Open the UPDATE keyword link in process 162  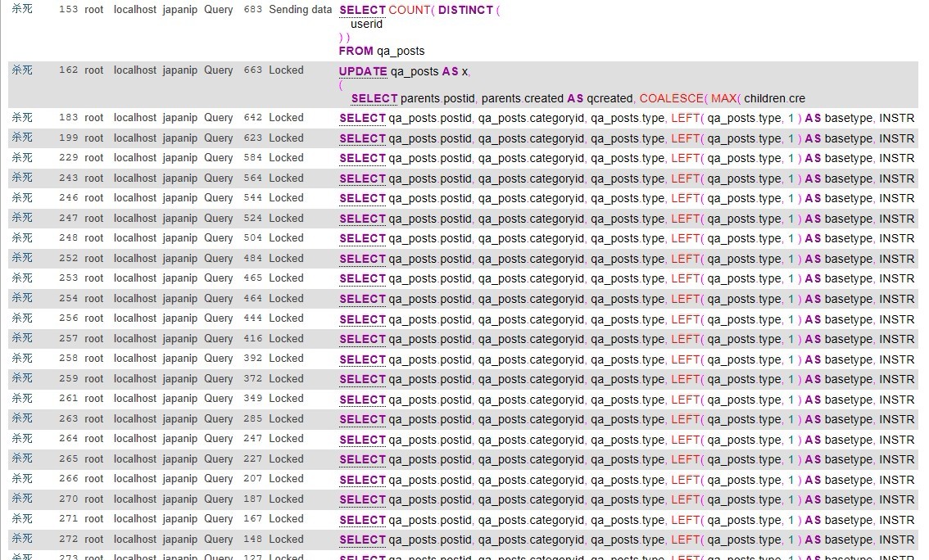coord(363,71)
